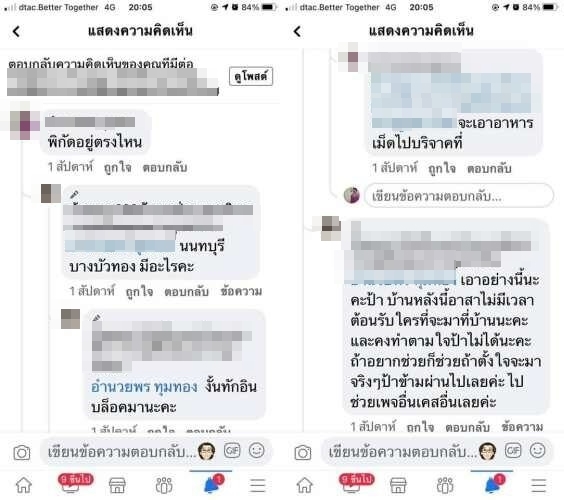The width and height of the screenshot is (564, 500).
Task: Open hamburger menu on right screen
Action: (x=539, y=485)
